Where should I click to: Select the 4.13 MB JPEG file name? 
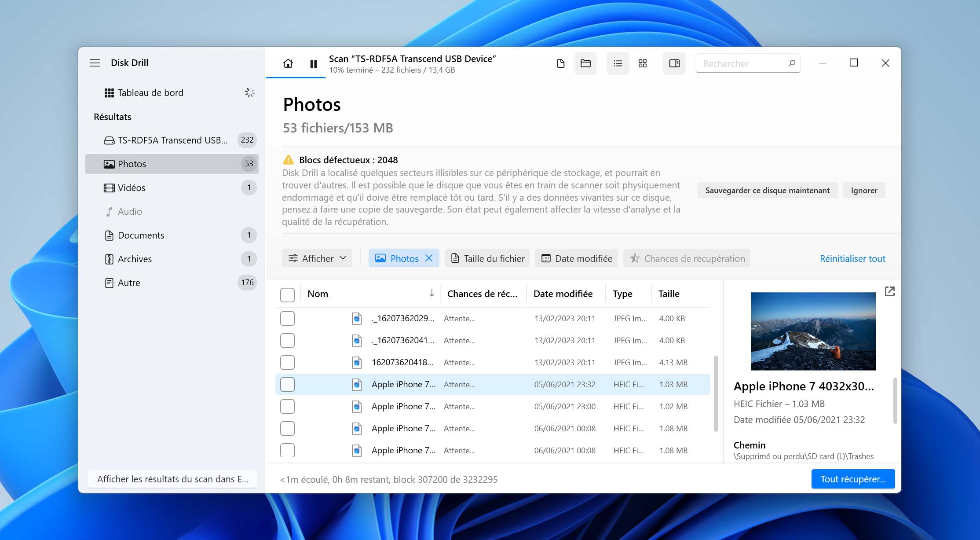(x=402, y=362)
